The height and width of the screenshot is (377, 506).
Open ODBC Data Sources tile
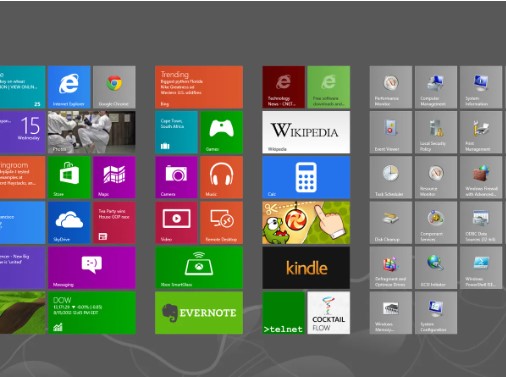(481, 223)
